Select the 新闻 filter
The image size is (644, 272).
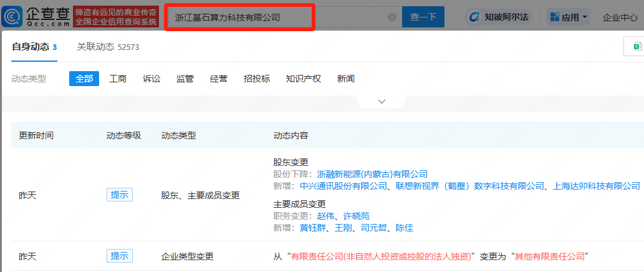coord(346,79)
